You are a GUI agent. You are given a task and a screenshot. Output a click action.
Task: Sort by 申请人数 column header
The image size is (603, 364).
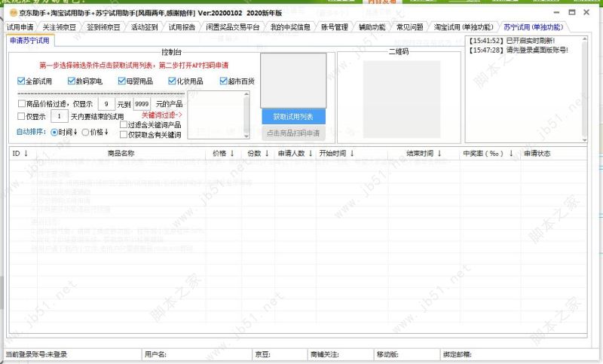[x=295, y=153]
